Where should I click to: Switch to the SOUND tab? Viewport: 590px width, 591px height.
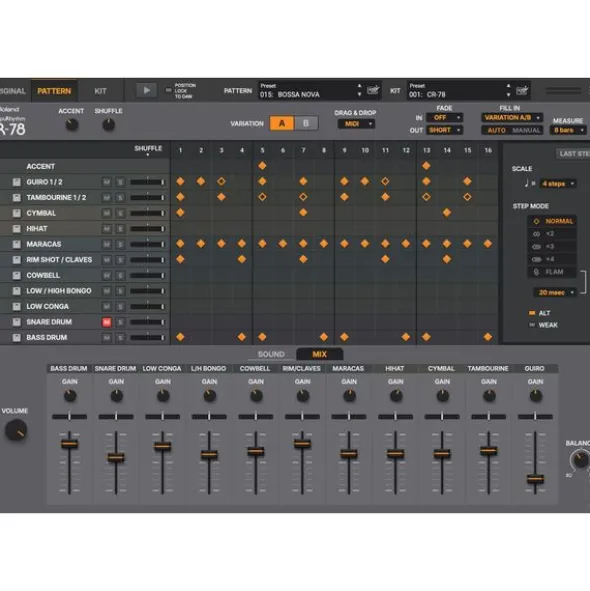tap(271, 354)
